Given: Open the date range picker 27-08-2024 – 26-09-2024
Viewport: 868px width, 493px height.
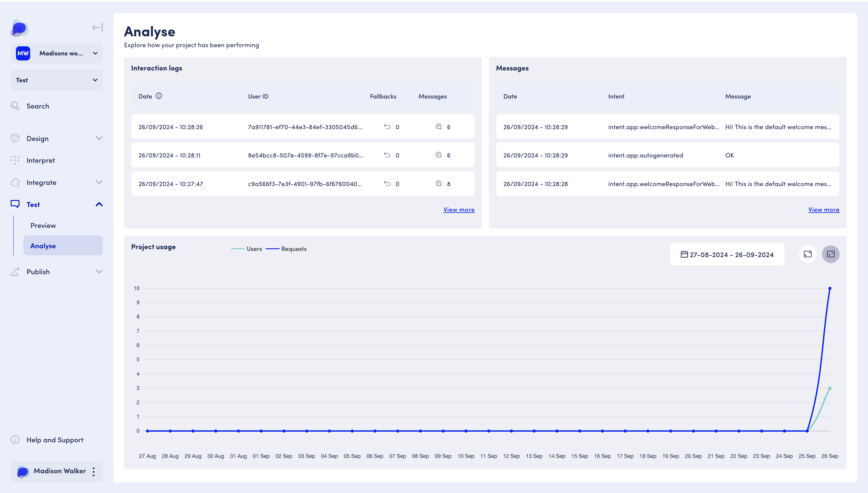Looking at the screenshot, I should [x=727, y=255].
